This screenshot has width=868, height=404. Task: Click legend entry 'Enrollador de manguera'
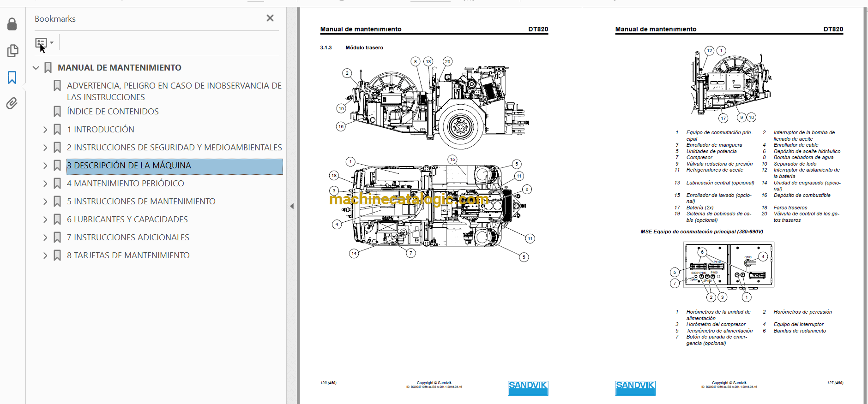(x=714, y=145)
